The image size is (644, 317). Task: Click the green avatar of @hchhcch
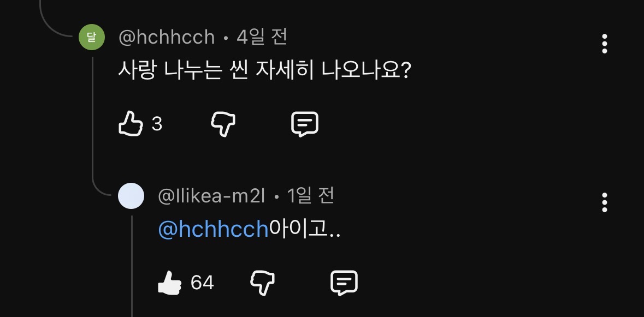click(92, 37)
